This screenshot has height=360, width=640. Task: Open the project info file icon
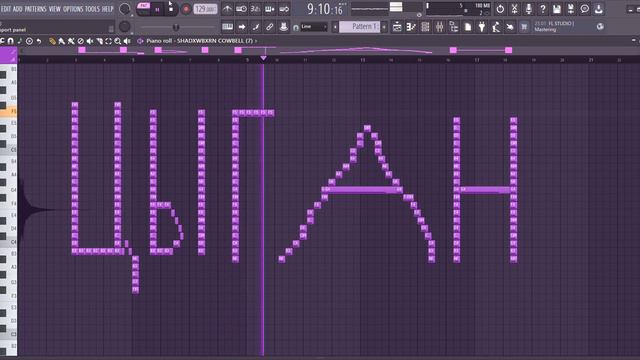(x=468, y=27)
